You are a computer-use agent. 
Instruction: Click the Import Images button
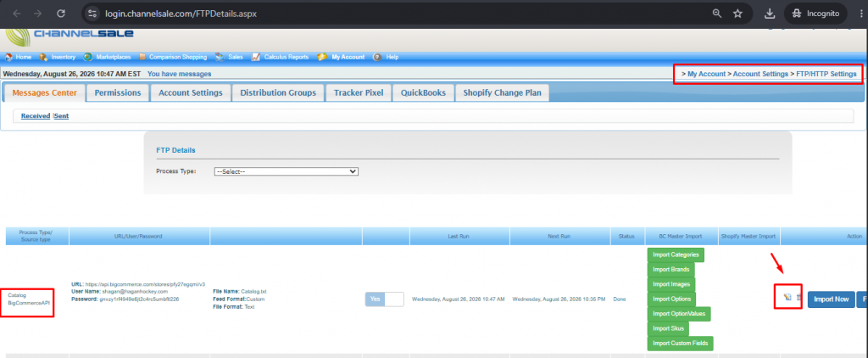pyautogui.click(x=671, y=283)
